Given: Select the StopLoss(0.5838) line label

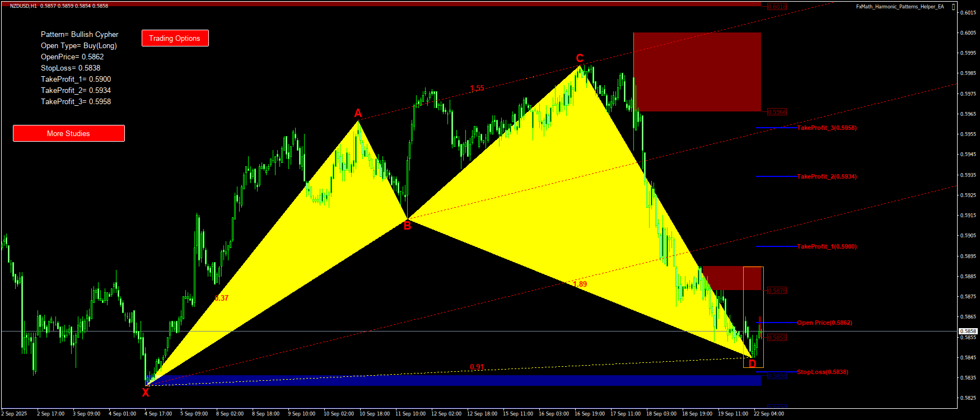Looking at the screenshot, I should coord(822,372).
